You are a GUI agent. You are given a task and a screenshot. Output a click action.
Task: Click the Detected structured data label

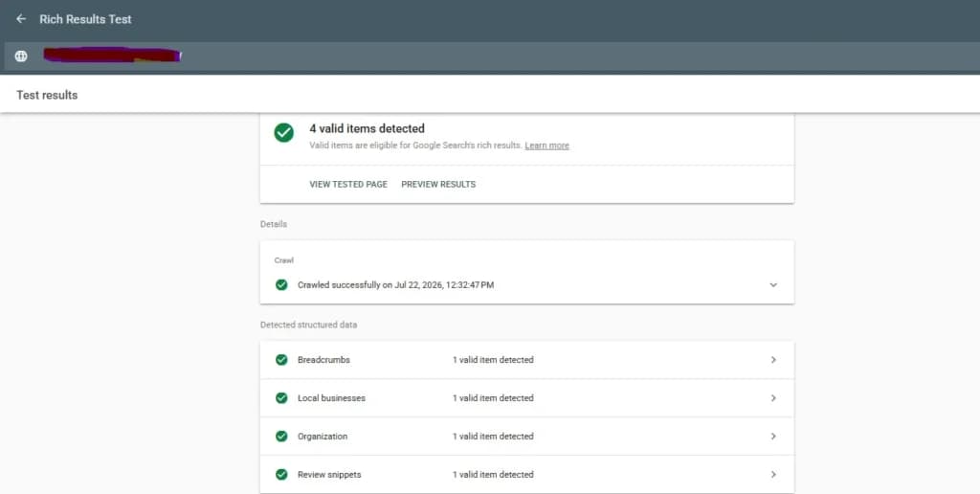coord(309,326)
